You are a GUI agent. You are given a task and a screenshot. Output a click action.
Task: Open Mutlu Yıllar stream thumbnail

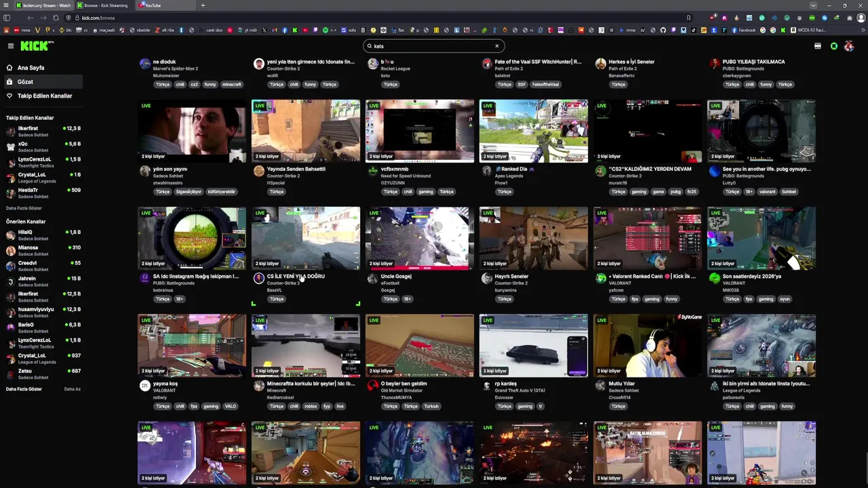[x=648, y=345]
